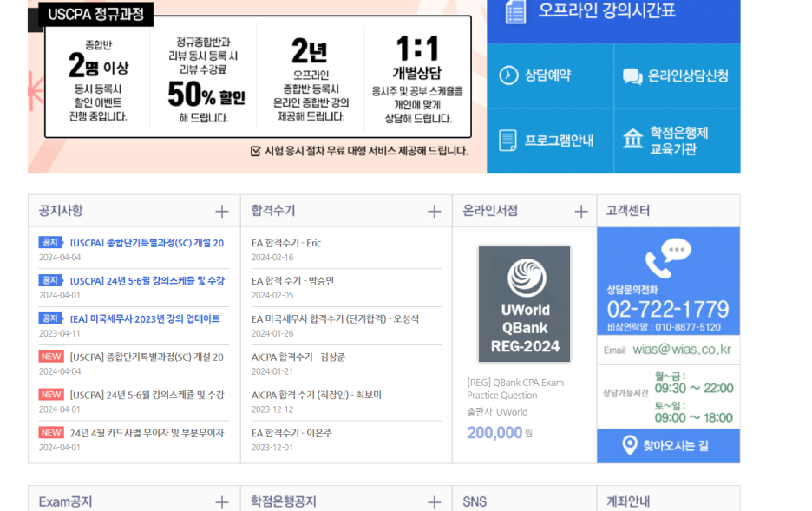Viewport: 812px width, 511px height.
Task: Click USCPA 정규과정 banner label
Action: pyautogui.click(x=95, y=14)
